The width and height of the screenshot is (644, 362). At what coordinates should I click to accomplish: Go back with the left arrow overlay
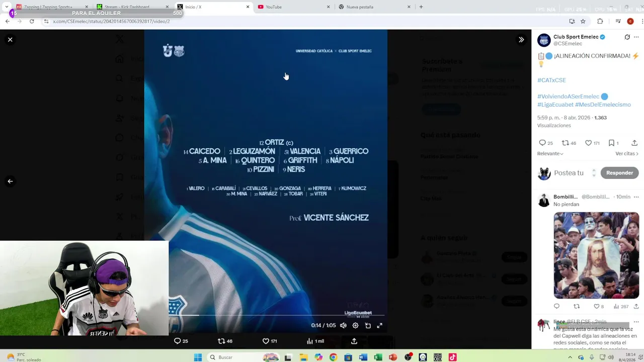pyautogui.click(x=10, y=182)
